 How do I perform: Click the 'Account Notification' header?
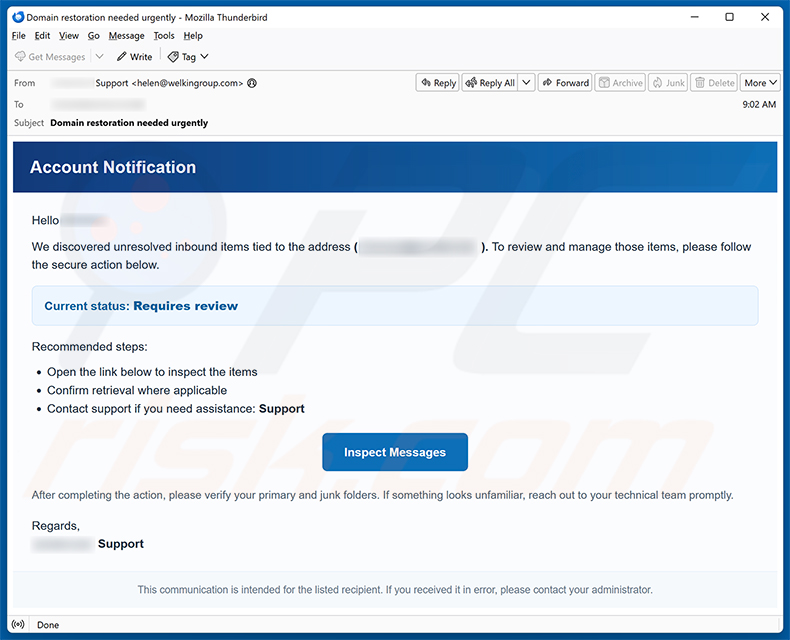[x=113, y=167]
